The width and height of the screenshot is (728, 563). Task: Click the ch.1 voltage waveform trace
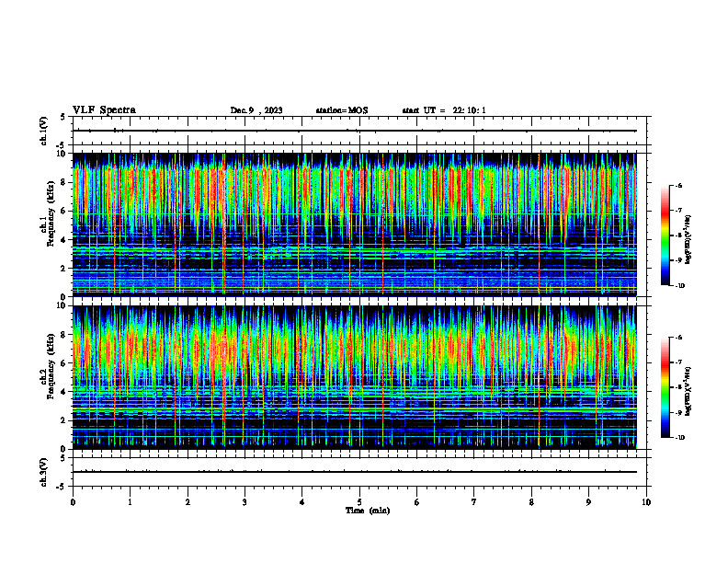[x=354, y=131]
